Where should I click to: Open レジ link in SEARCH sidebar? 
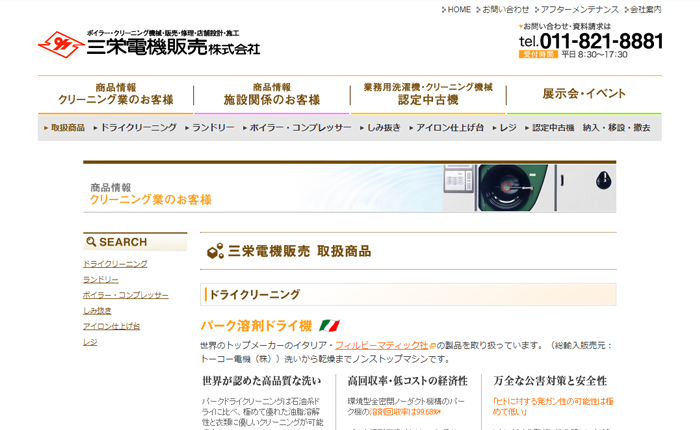pyautogui.click(x=90, y=342)
